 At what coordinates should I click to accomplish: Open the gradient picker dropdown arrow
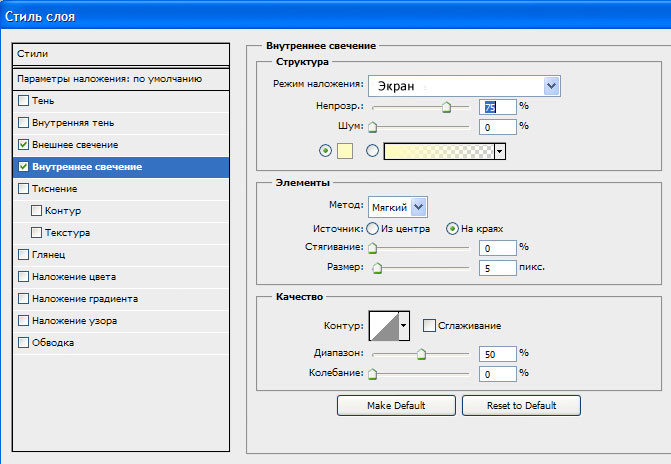pyautogui.click(x=500, y=152)
